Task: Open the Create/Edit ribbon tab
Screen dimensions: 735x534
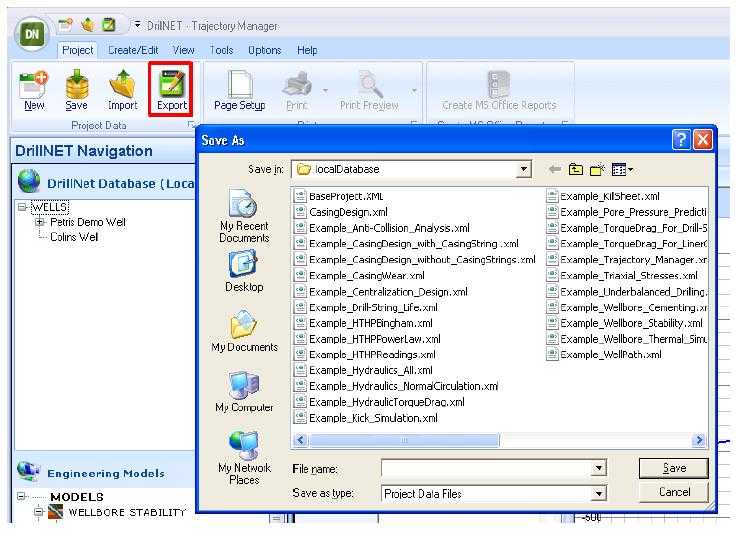Action: pyautogui.click(x=133, y=50)
